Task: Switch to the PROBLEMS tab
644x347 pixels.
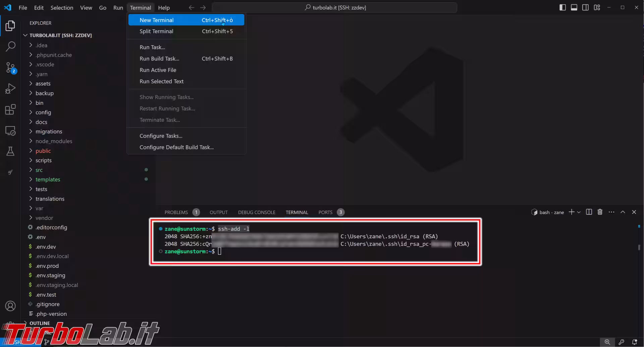Action: [176, 212]
